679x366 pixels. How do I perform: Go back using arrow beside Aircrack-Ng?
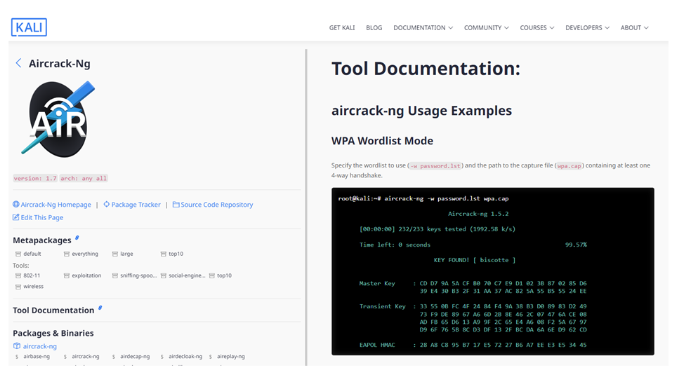(18, 63)
